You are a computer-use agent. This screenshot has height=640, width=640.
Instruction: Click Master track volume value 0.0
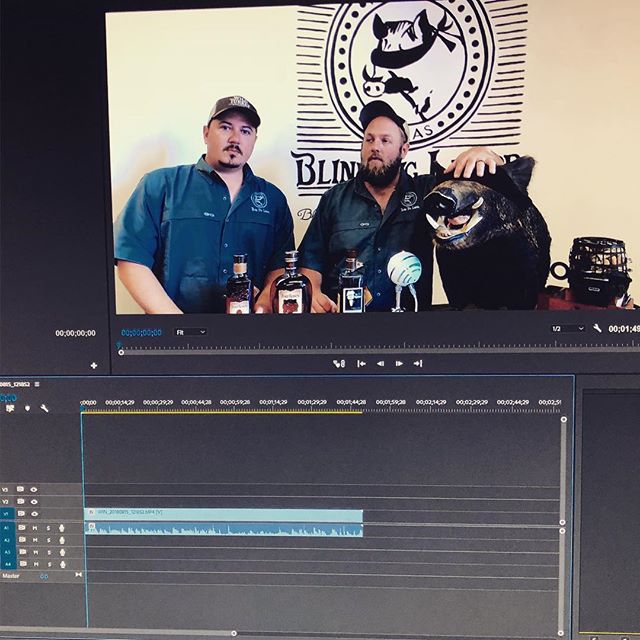pos(44,576)
